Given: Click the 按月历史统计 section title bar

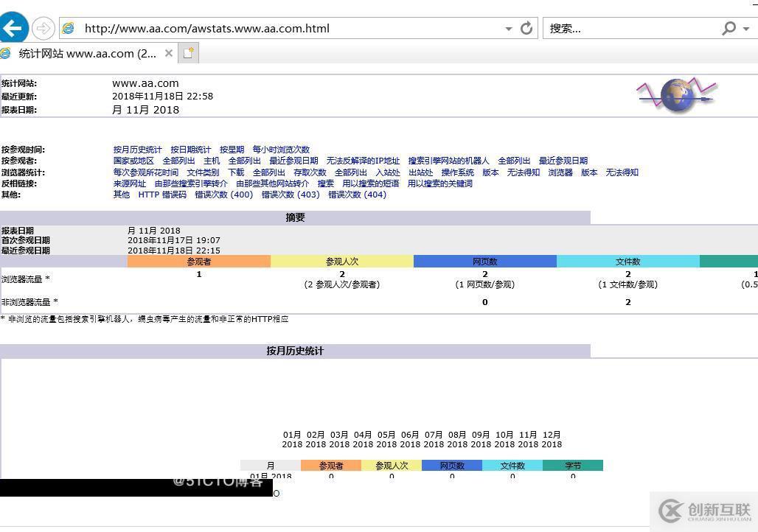Looking at the screenshot, I should coord(295,351).
